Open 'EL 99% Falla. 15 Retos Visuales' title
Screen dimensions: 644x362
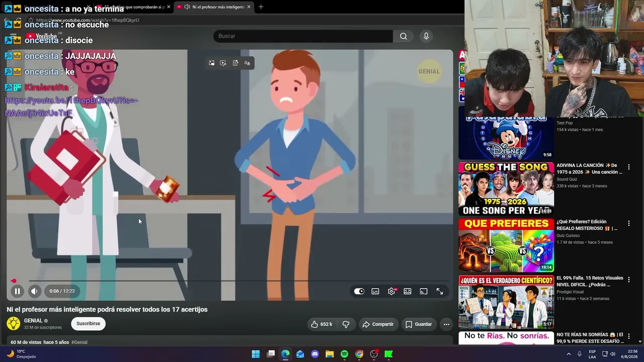pyautogui.click(x=590, y=282)
